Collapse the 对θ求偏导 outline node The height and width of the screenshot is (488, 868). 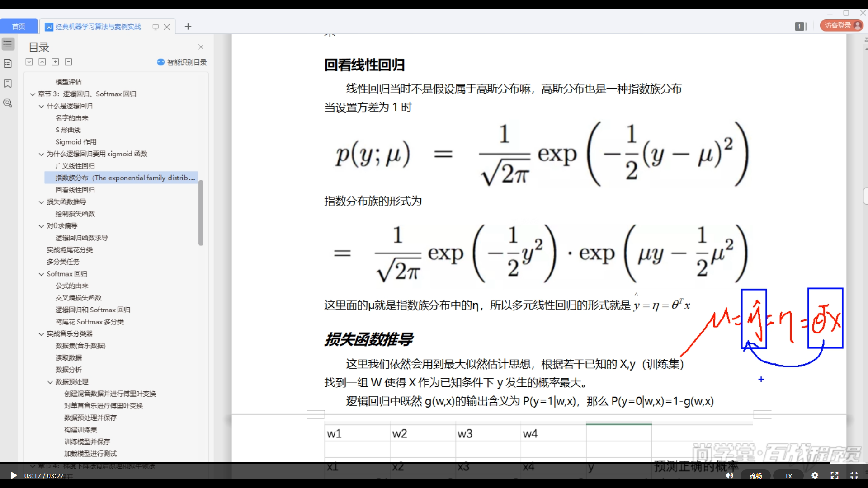point(41,226)
